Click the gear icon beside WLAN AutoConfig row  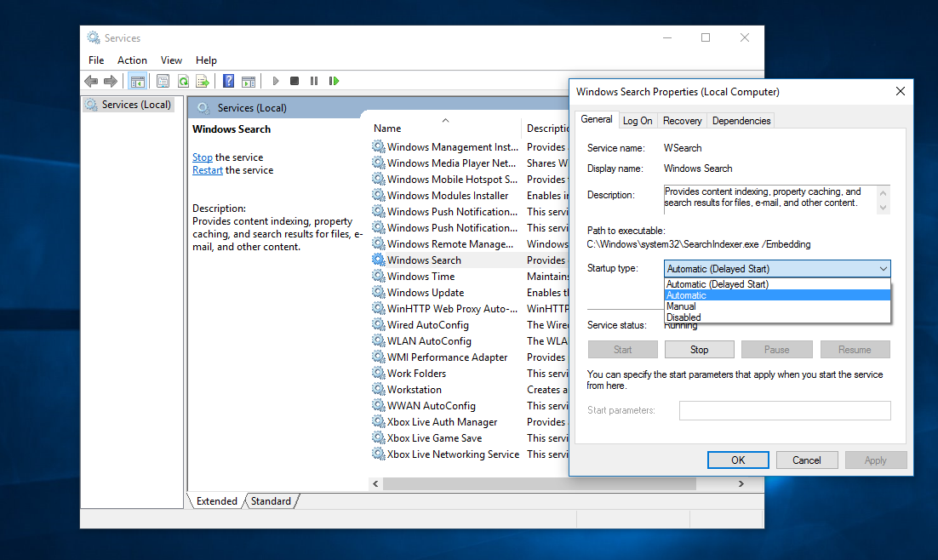click(378, 340)
